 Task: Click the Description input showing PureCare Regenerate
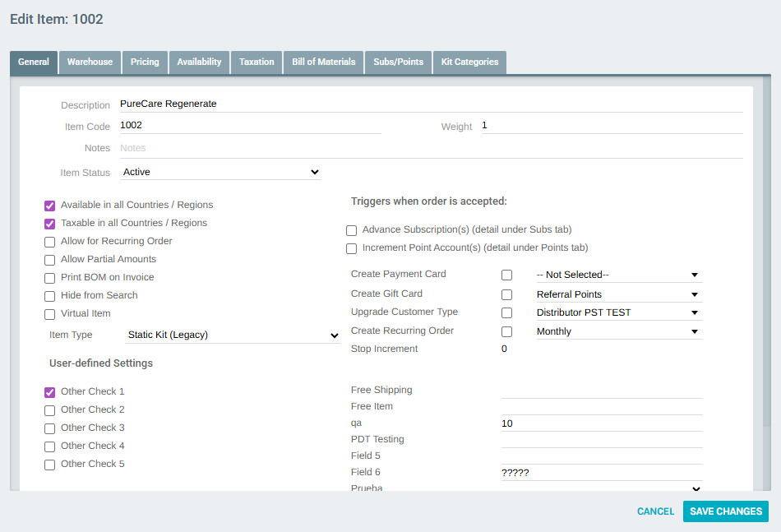tap(247, 104)
